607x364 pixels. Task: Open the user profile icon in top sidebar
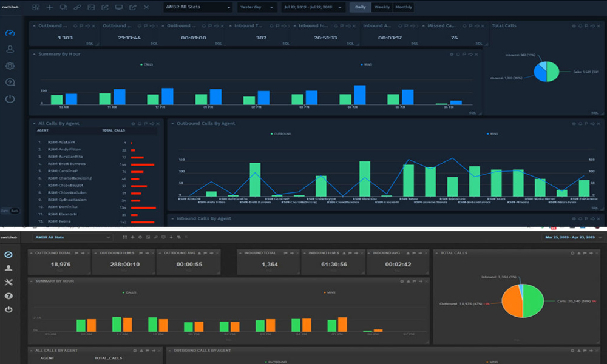pyautogui.click(x=10, y=50)
